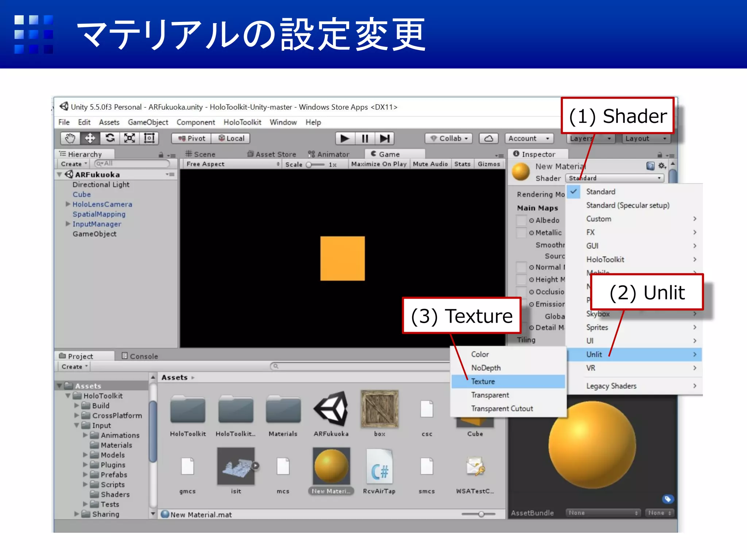Select the Scale tool
The height and width of the screenshot is (560, 747).
(x=129, y=139)
